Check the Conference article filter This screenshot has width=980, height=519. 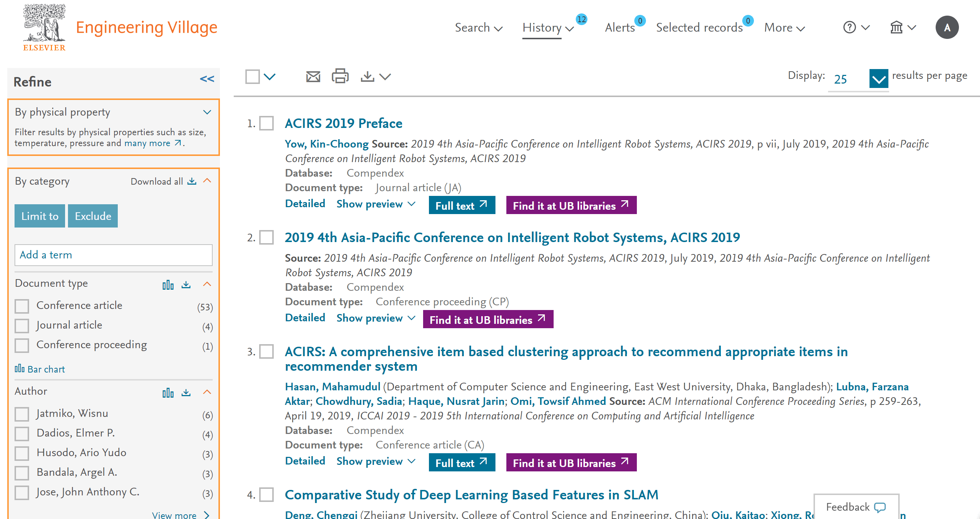[22, 306]
